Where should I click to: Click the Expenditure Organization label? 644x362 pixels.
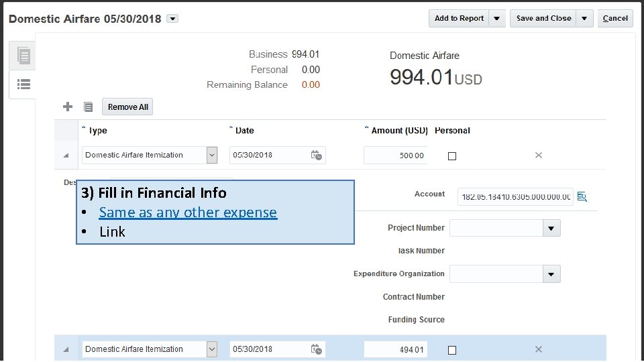coord(398,274)
